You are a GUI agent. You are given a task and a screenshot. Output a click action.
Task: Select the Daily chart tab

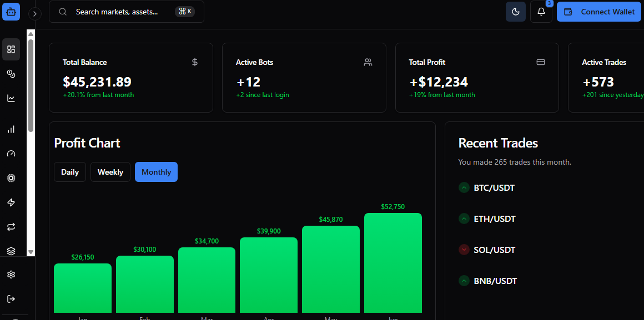(70, 172)
